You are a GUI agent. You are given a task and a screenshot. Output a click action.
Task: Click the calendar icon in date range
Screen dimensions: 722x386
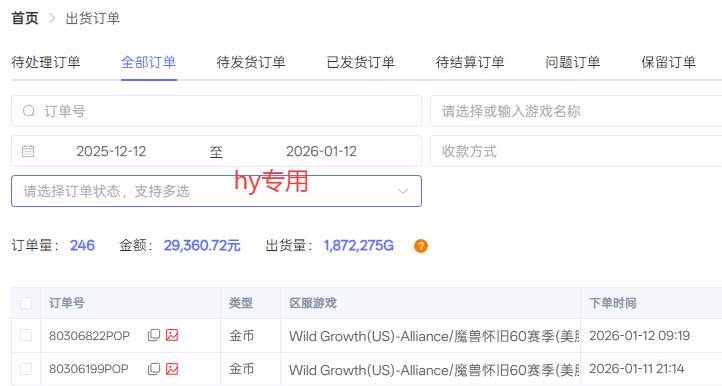pyautogui.click(x=28, y=151)
